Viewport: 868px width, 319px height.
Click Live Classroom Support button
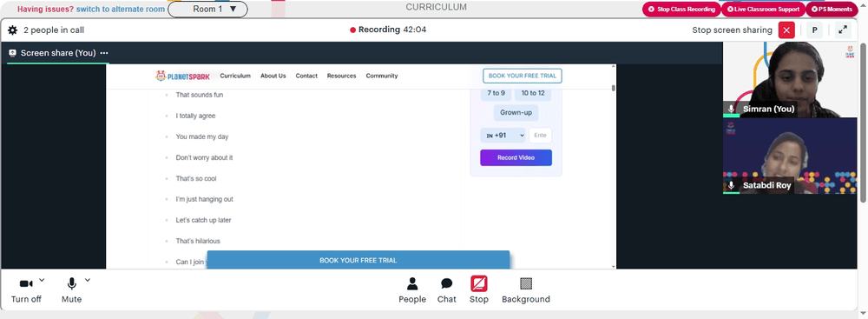[763, 10]
